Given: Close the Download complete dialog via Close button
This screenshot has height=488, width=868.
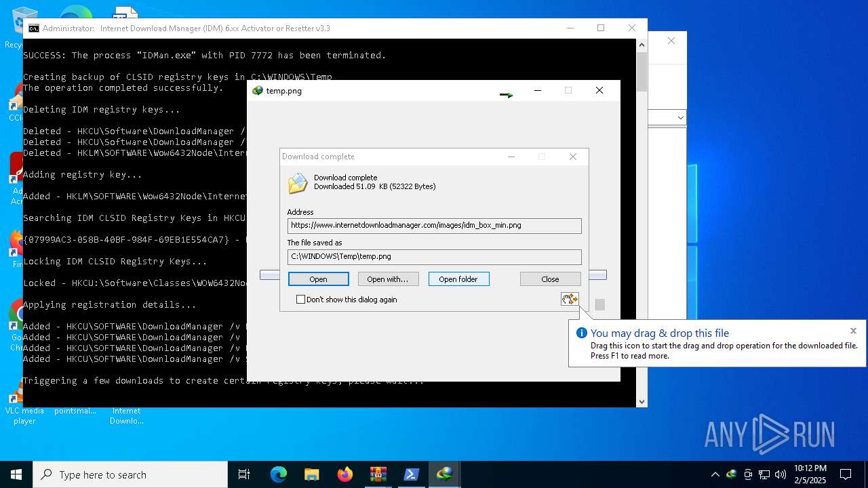Looking at the screenshot, I should tap(550, 279).
